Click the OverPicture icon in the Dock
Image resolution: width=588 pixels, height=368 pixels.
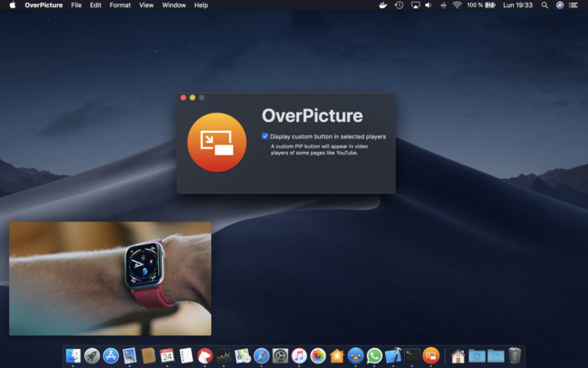click(431, 355)
